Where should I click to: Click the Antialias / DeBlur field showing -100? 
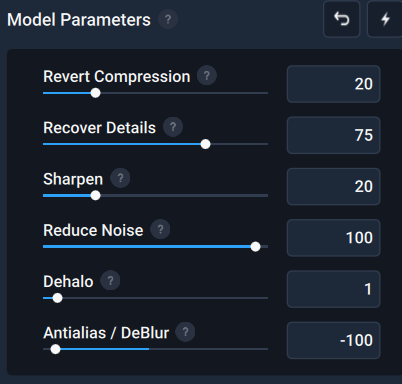click(333, 340)
